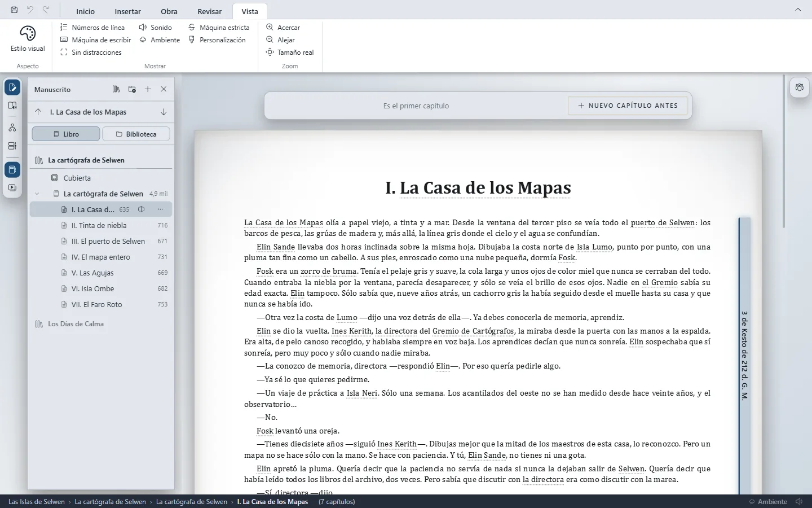Click Acercar to zoom in
Image resolution: width=812 pixels, height=508 pixels.
283,28
